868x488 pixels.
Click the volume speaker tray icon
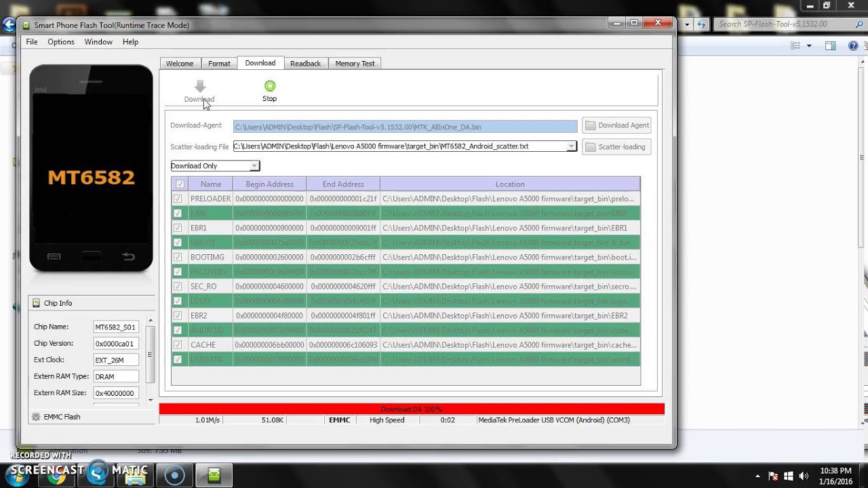(804, 476)
